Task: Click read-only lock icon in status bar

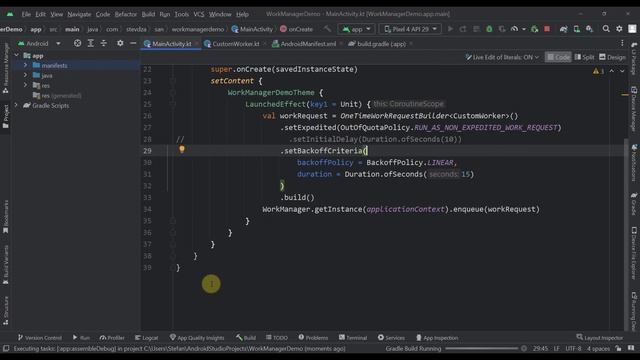Action: point(619,349)
